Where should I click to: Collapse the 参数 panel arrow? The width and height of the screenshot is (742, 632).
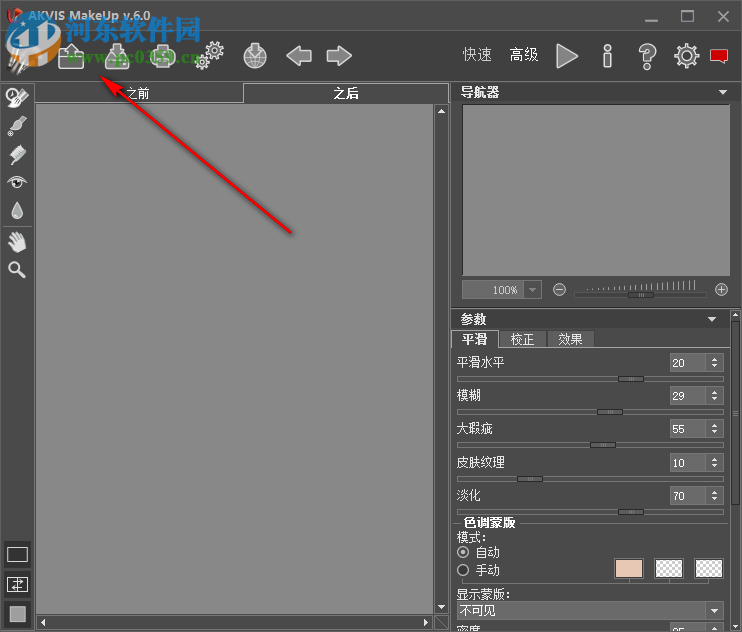[712, 319]
